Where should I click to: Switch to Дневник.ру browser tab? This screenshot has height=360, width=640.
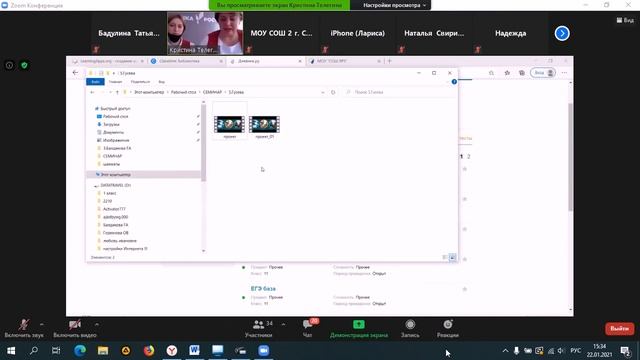265,61
